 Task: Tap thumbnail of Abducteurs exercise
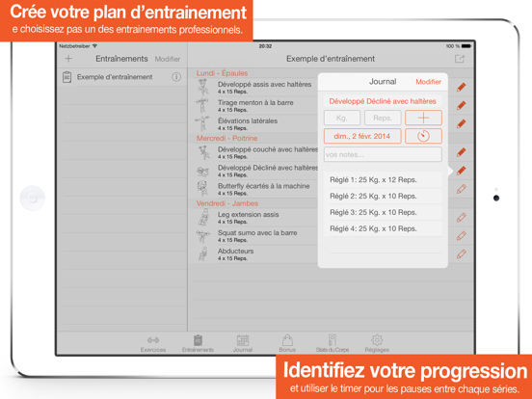point(203,254)
